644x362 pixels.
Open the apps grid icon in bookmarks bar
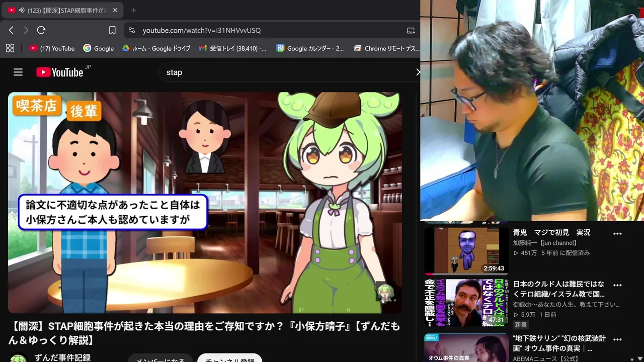(x=10, y=48)
